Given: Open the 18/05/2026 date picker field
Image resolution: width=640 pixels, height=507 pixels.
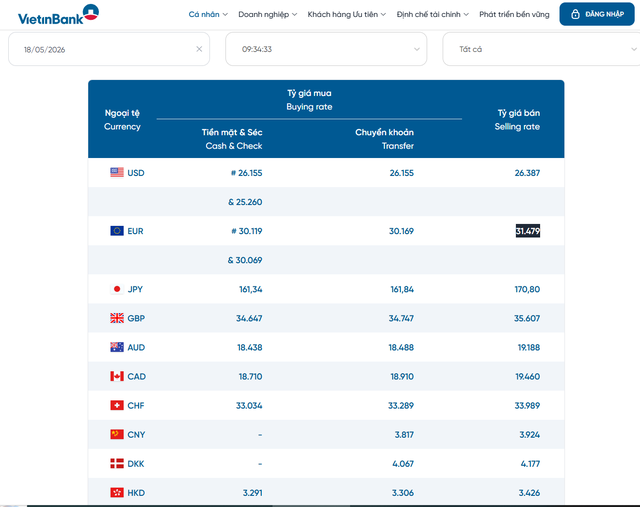Looking at the screenshot, I should click(109, 49).
